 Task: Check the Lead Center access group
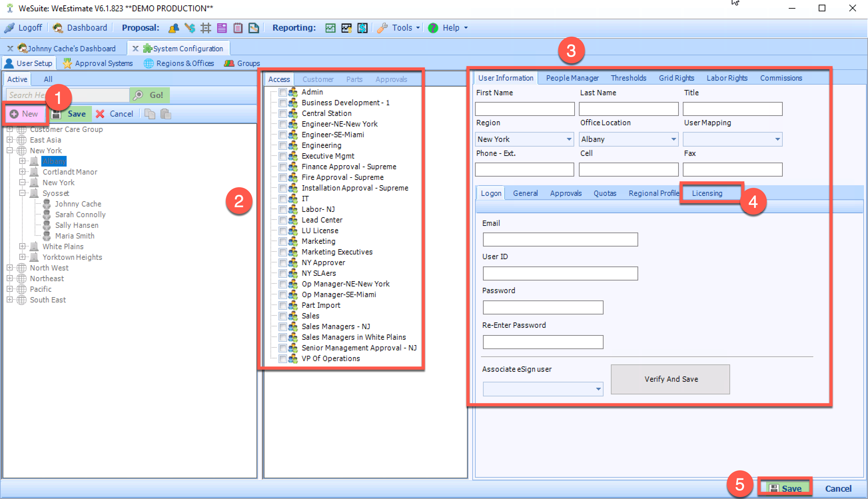pyautogui.click(x=283, y=220)
